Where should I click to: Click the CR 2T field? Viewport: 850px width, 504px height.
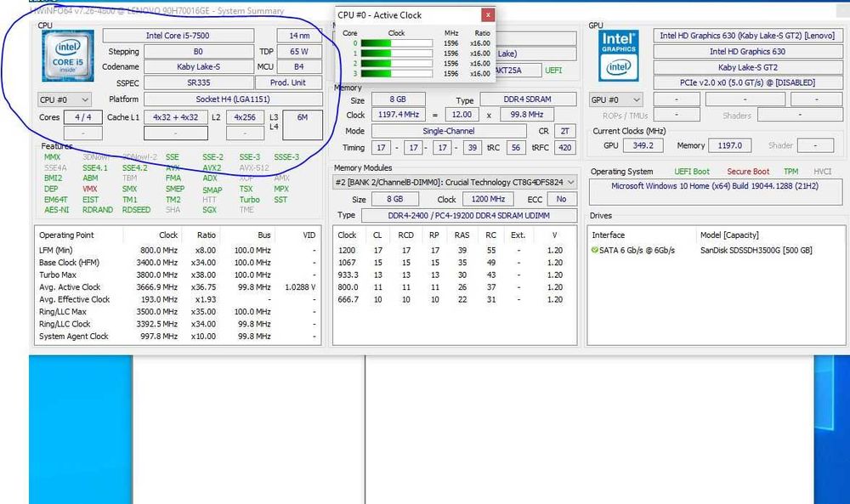pos(565,131)
